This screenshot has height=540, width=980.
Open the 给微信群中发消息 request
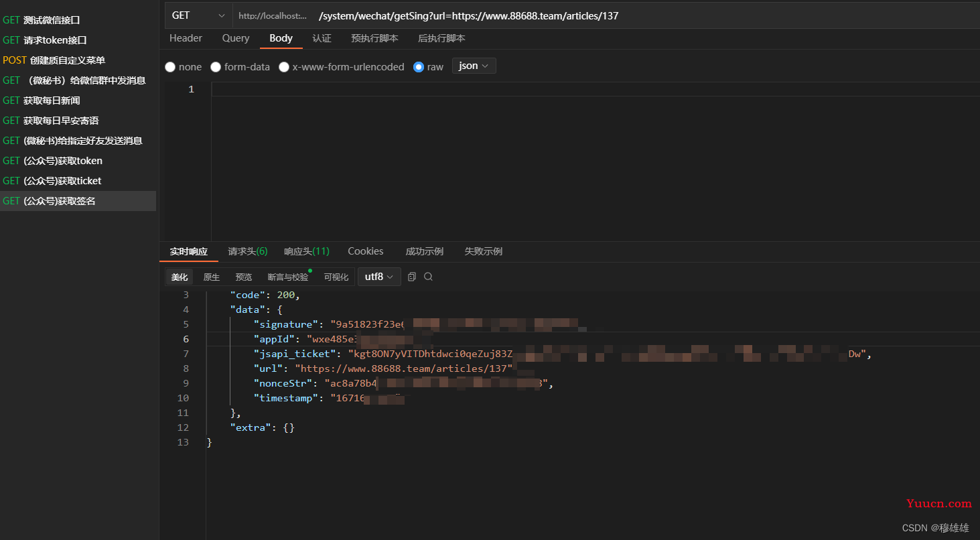78,80
